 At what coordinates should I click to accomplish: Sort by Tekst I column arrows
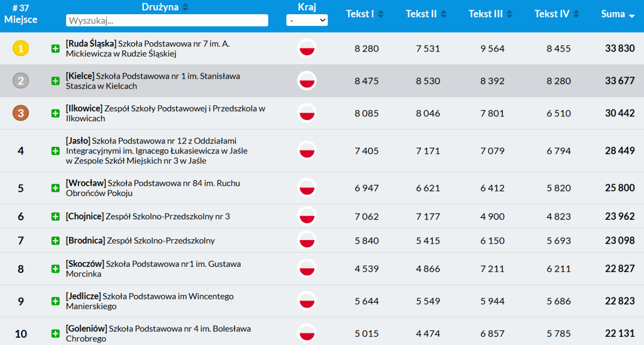pyautogui.click(x=380, y=14)
